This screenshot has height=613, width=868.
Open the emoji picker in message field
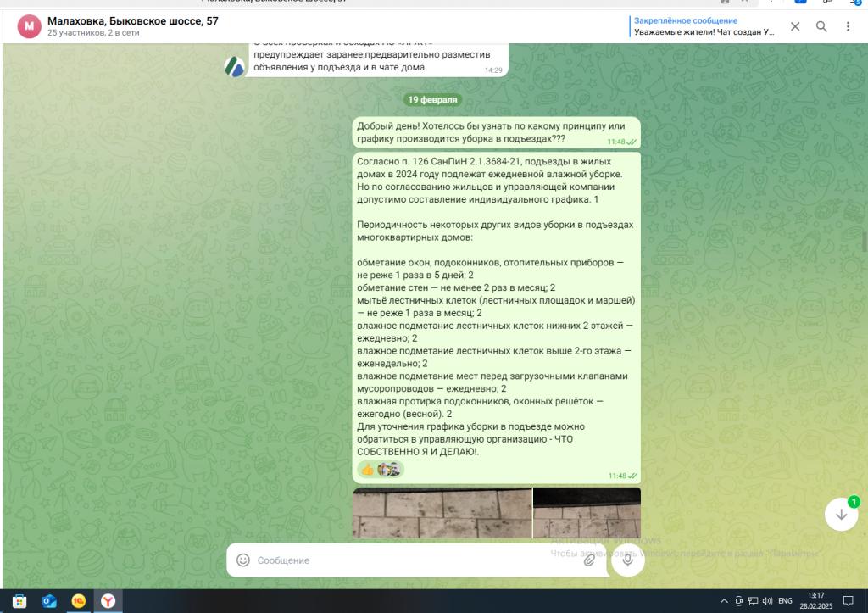tap(243, 560)
